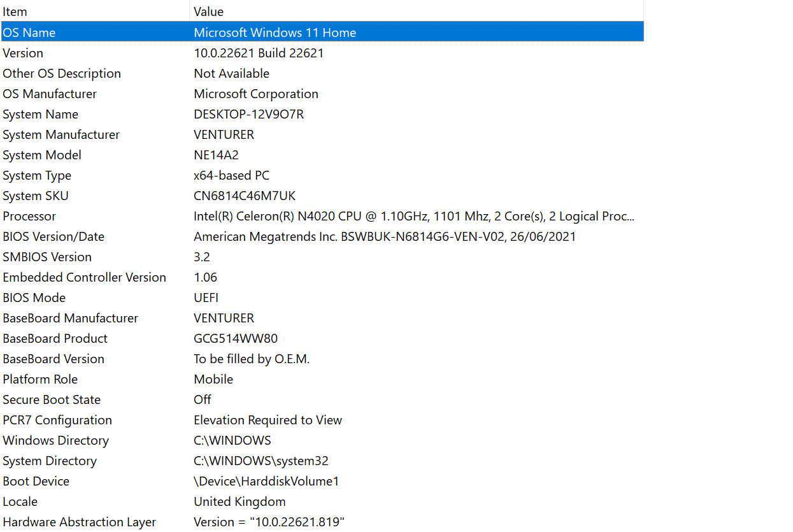Select the Processor row label
793x532 pixels.
click(29, 216)
